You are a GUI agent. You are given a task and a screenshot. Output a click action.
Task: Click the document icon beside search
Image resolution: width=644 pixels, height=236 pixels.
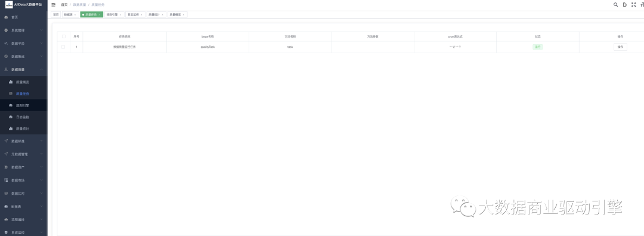tap(624, 5)
